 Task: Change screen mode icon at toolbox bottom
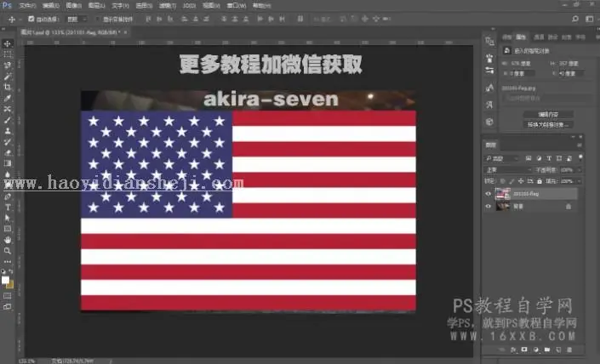pyautogui.click(x=8, y=306)
